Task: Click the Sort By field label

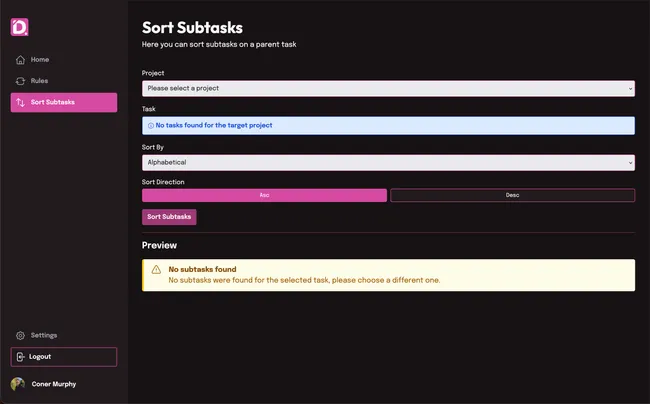Action: click(x=153, y=147)
